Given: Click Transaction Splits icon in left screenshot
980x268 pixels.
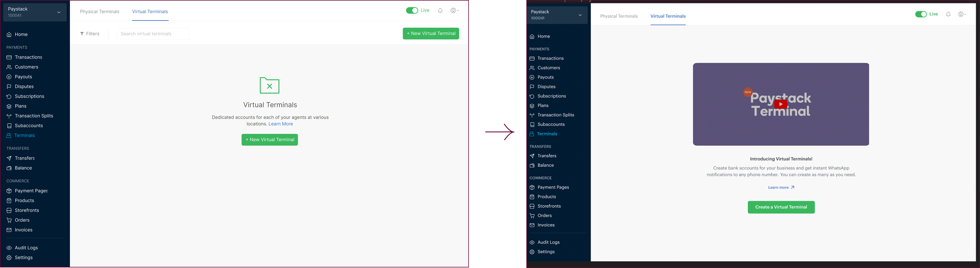Looking at the screenshot, I should coord(9,116).
